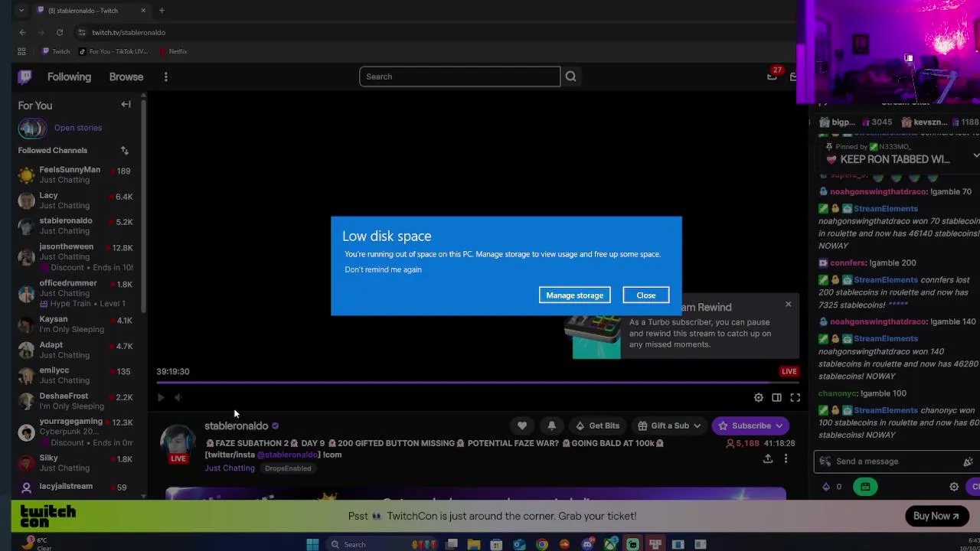Click the Twitch logo home icon

25,77
